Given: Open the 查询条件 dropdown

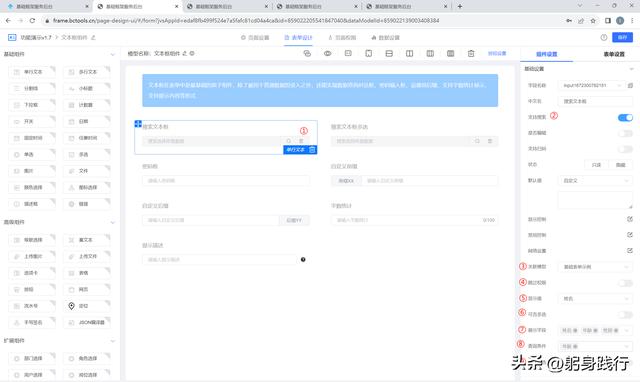Looking at the screenshot, I should [595, 346].
